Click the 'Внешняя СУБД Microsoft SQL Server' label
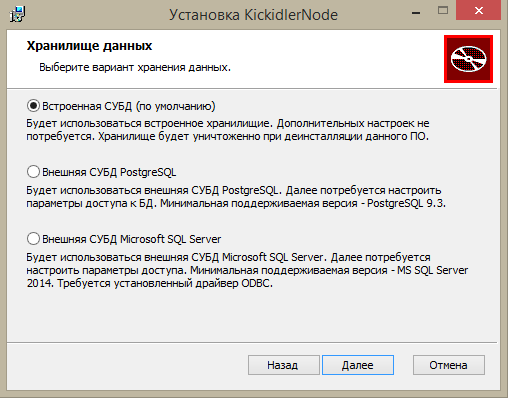Screen dimensions: 508x398 [132, 239]
